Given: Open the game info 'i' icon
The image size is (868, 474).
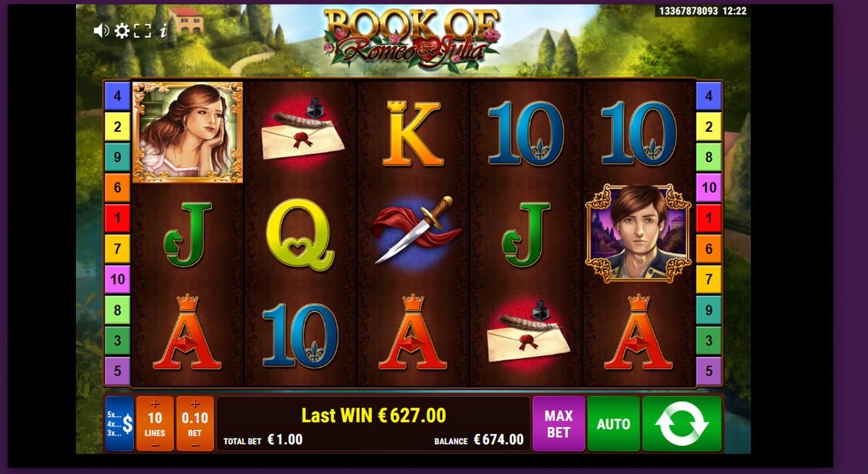Looking at the screenshot, I should click(x=163, y=30).
